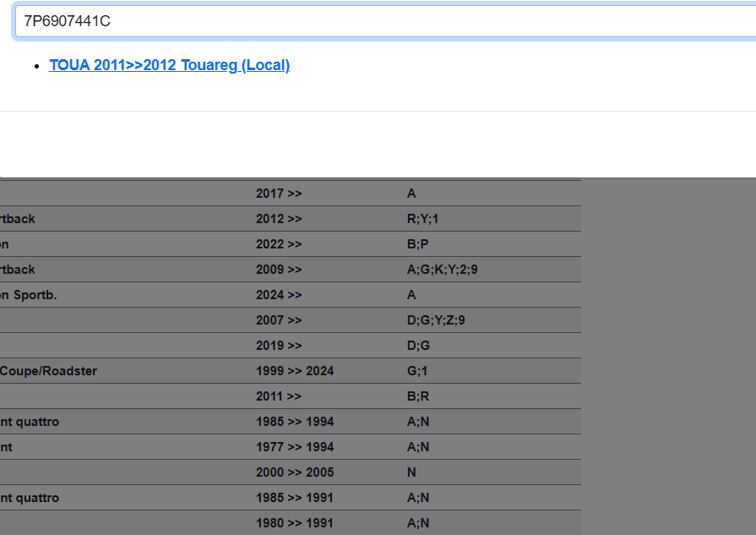The height and width of the screenshot is (535, 756).
Task: Click the '2007 >>' year cell
Action: tap(279, 320)
